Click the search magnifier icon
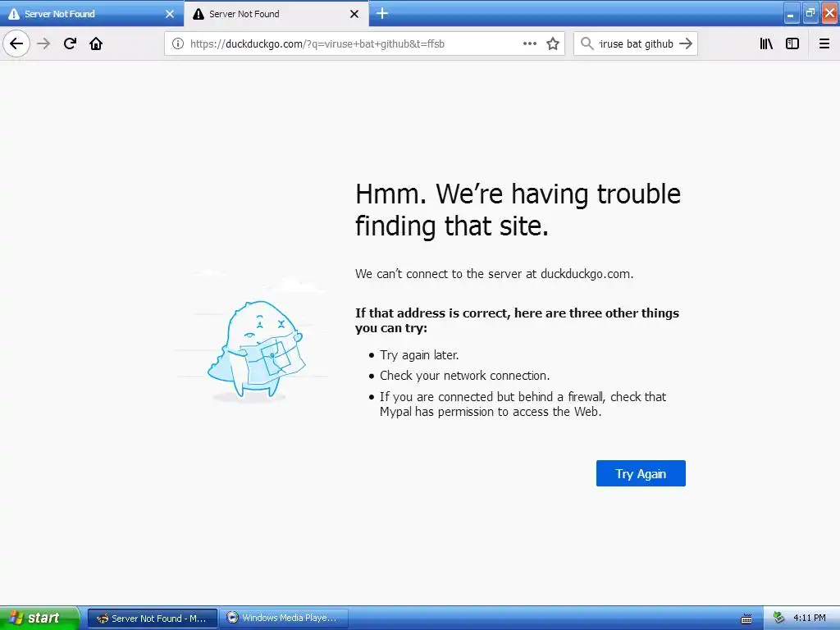The image size is (840, 630). 587,43
